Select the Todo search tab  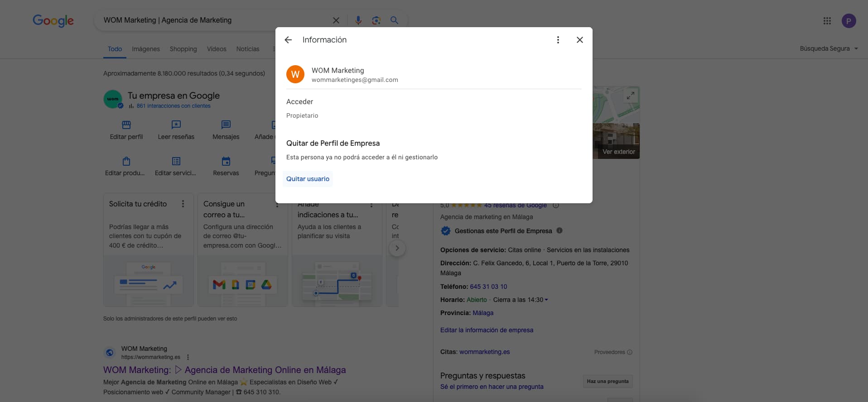tap(115, 49)
